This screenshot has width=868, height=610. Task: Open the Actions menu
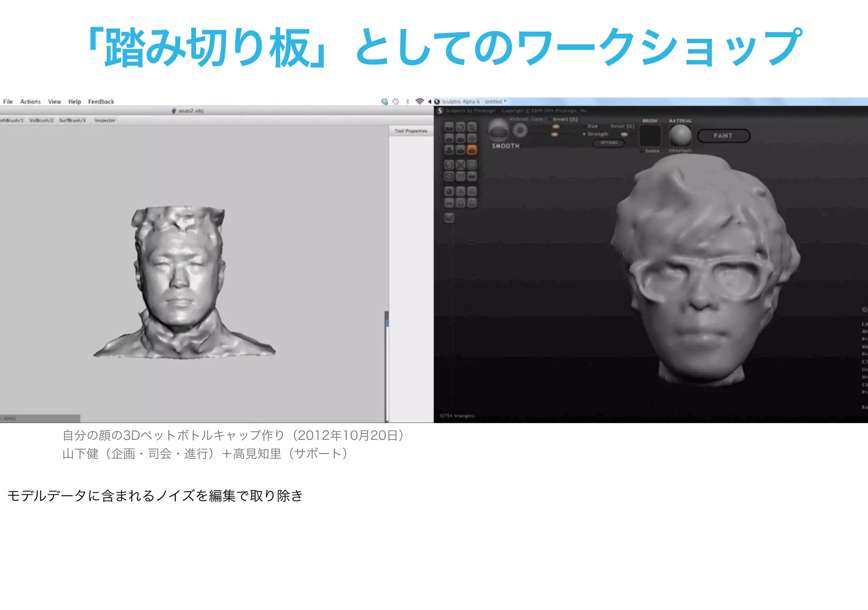pyautogui.click(x=31, y=102)
